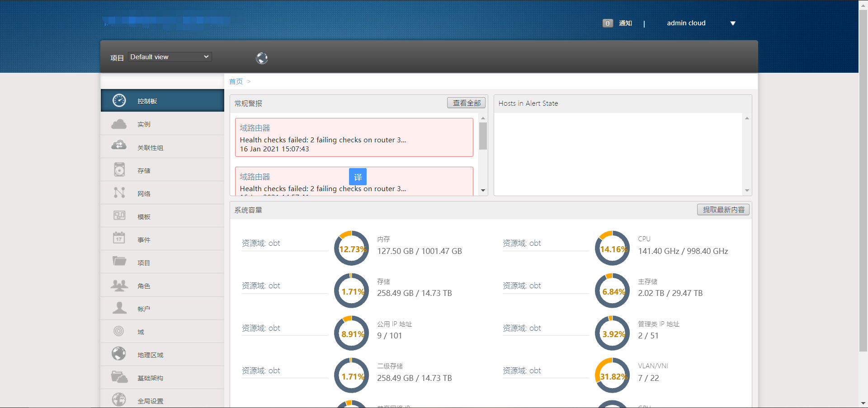Click the 常规警报 panel heading
Viewport: 868px width, 408px height.
(248, 103)
